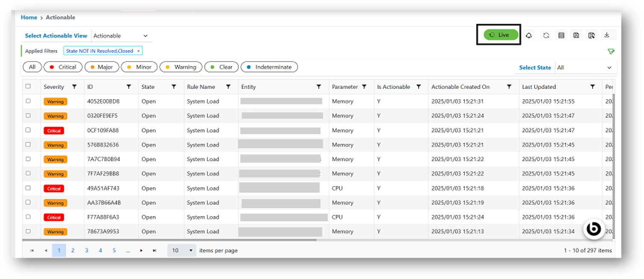Remove the State NOT IN filter chip
Image resolution: width=644 pixels, height=279 pixels.
click(138, 51)
